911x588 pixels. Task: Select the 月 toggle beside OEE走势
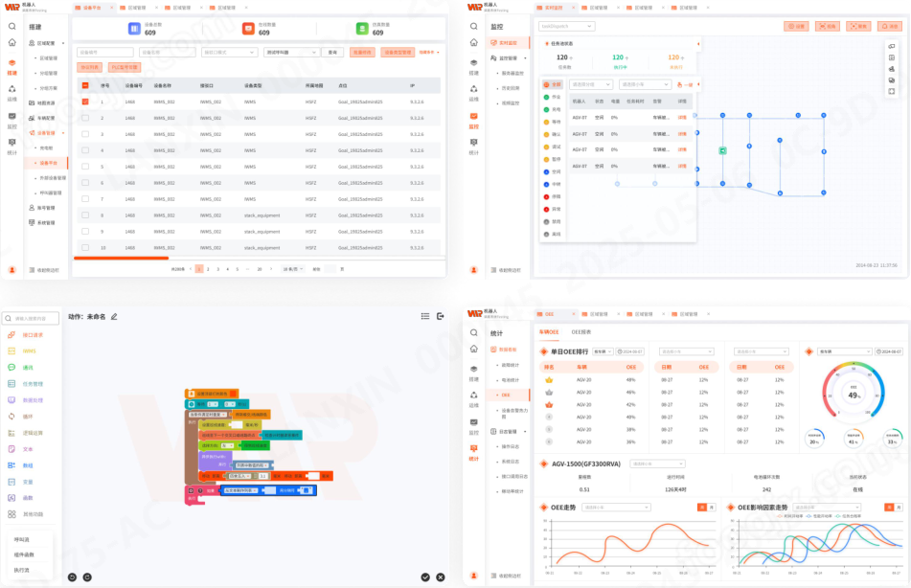(712, 508)
